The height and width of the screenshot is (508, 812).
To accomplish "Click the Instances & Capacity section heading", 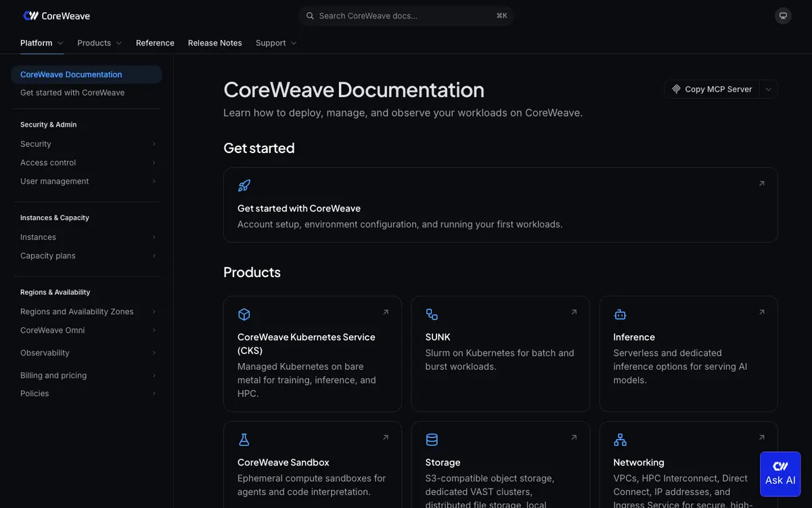I will 55,218.
